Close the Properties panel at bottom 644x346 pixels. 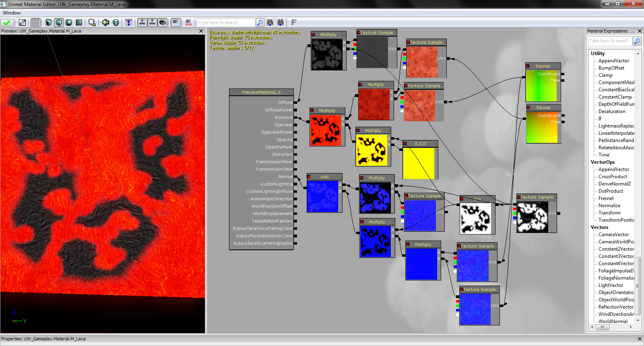click(640, 339)
